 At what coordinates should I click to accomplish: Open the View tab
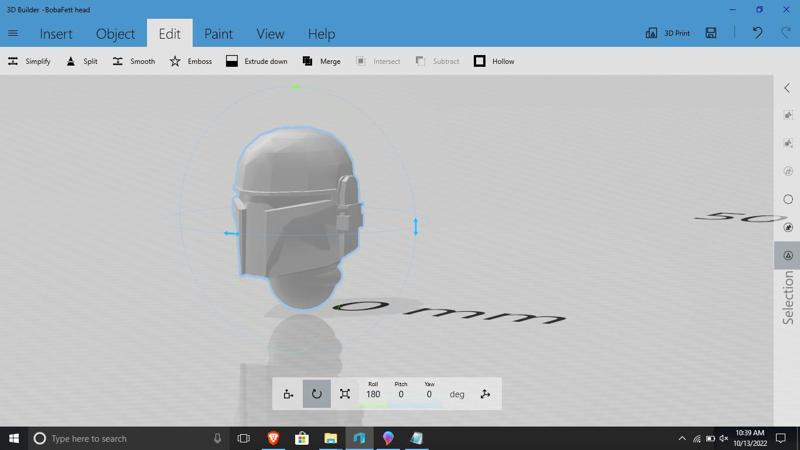pyautogui.click(x=270, y=34)
